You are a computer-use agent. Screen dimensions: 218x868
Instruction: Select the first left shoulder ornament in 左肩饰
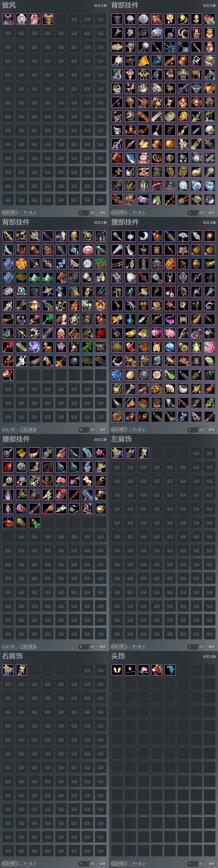coord(117,453)
